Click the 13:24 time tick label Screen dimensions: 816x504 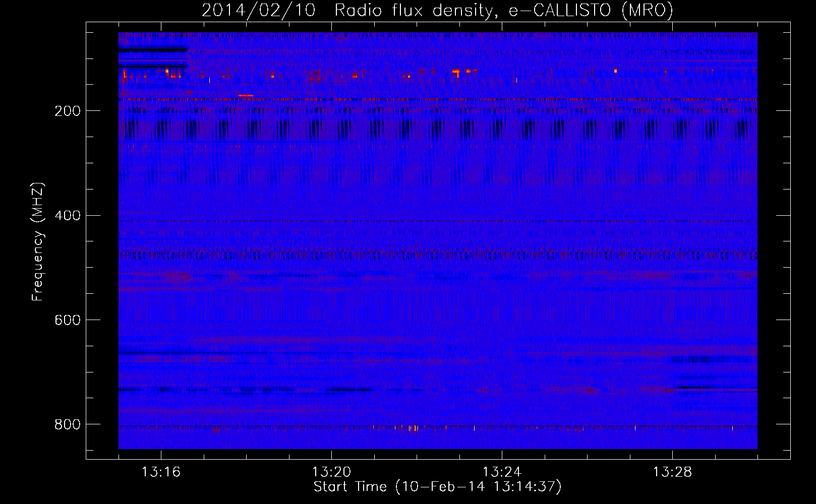pyautogui.click(x=502, y=472)
